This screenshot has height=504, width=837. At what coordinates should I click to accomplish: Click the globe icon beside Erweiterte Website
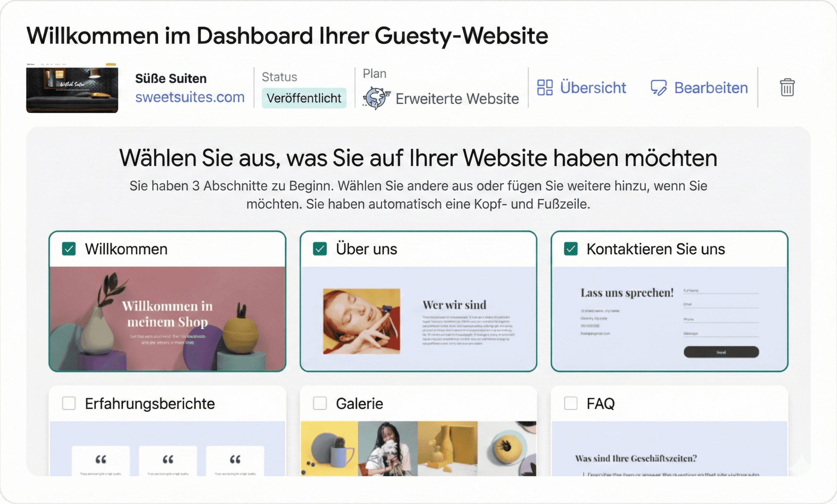click(376, 97)
